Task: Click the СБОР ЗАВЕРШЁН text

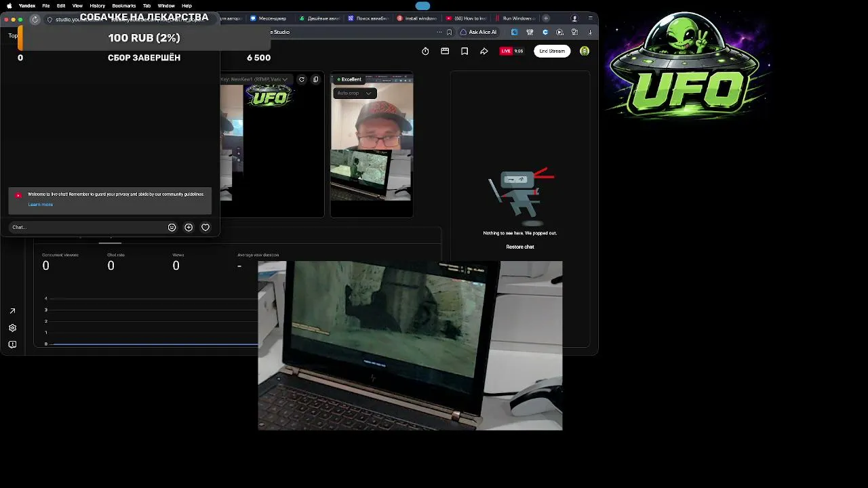Action: [x=144, y=58]
